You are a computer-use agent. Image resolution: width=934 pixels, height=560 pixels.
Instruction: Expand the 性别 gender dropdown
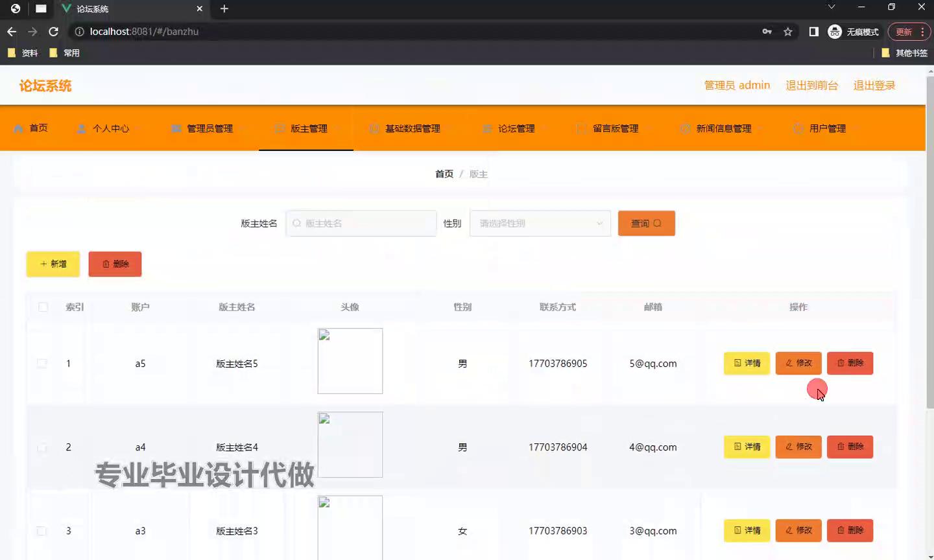tap(540, 224)
